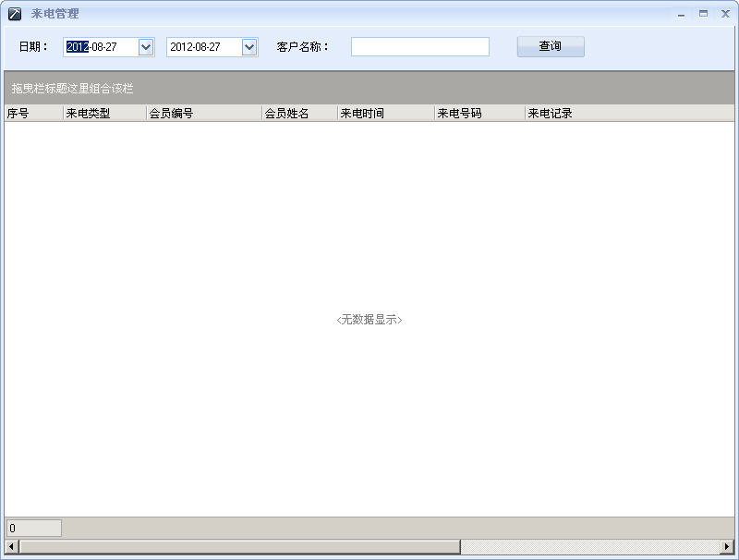This screenshot has width=739, height=560.
Task: Select the 来电号码 column header
Action: 479,114
